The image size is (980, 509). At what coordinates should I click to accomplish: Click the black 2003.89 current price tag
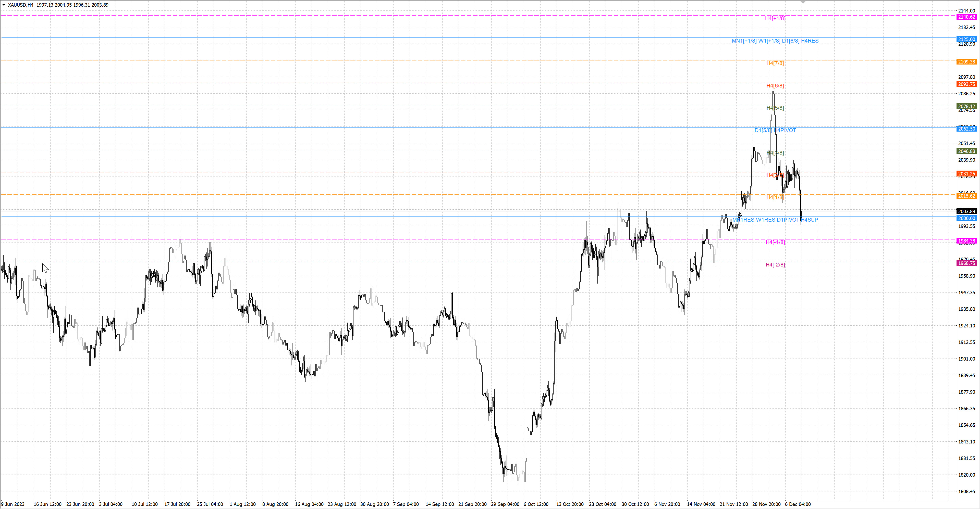click(x=966, y=211)
